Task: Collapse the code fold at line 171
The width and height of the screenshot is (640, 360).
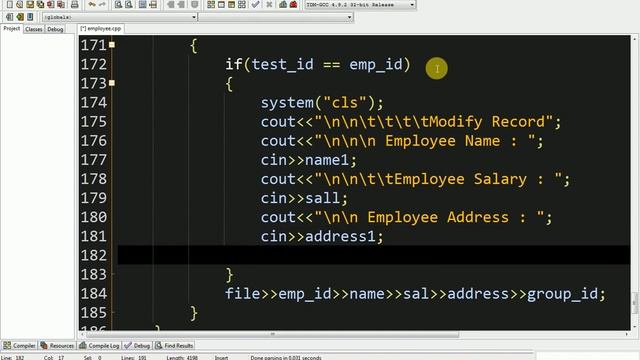Action: coord(112,45)
